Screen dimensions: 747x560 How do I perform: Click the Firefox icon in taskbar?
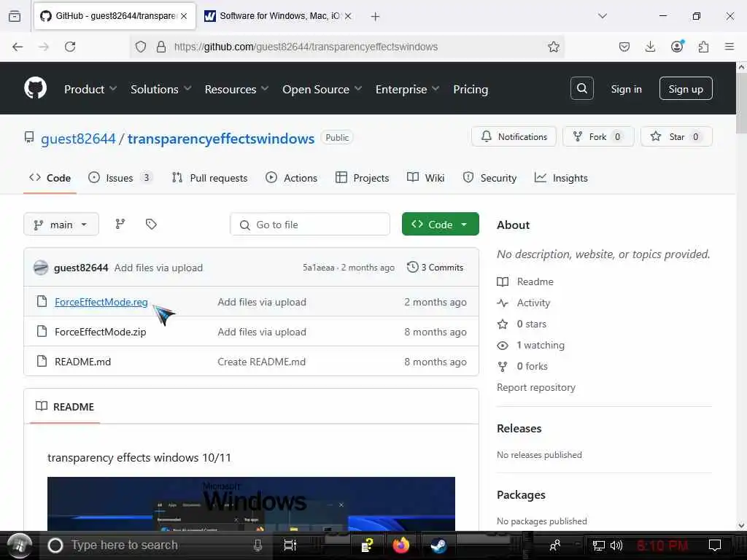point(400,545)
